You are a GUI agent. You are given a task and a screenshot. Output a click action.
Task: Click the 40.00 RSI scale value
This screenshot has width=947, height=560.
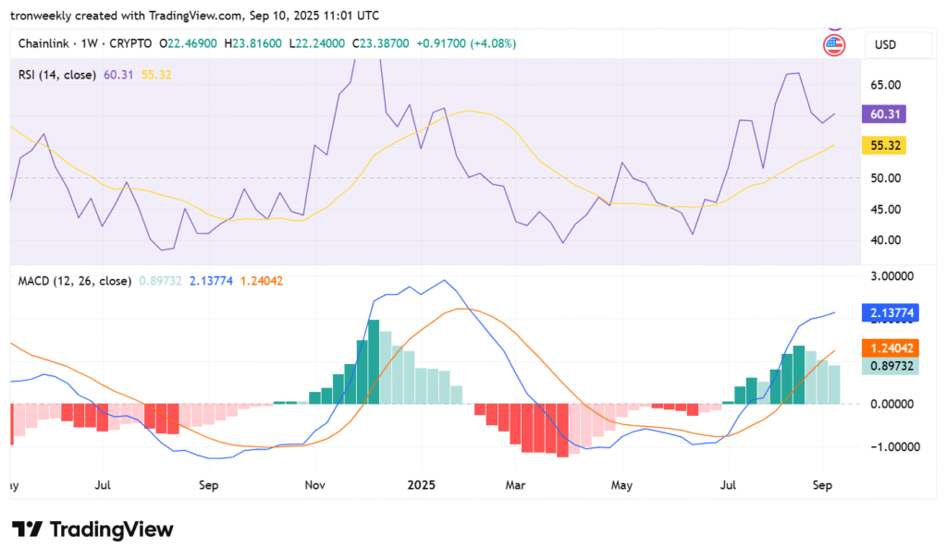[885, 240]
